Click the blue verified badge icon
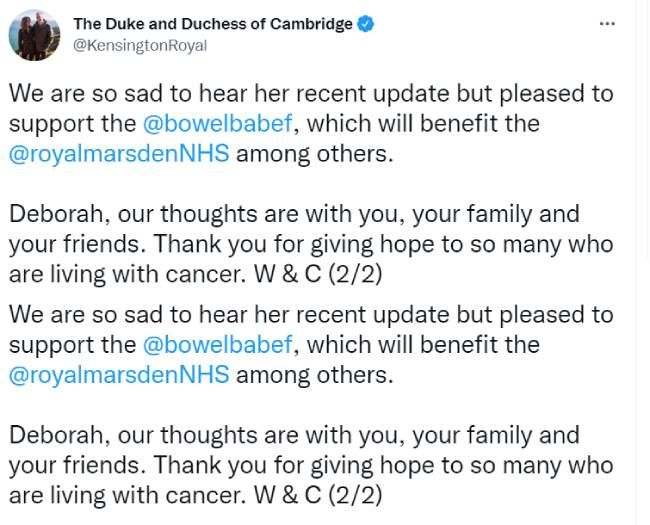The image size is (650, 525). (x=366, y=24)
